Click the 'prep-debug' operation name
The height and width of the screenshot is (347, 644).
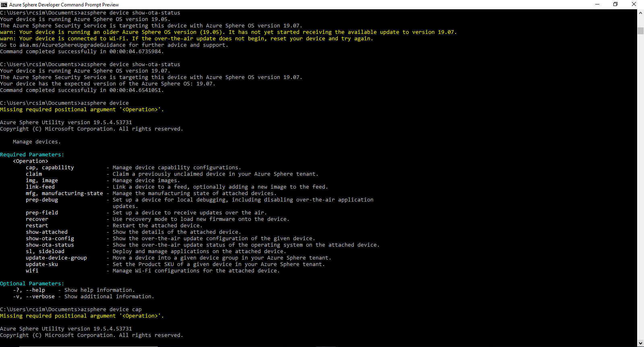click(x=42, y=200)
